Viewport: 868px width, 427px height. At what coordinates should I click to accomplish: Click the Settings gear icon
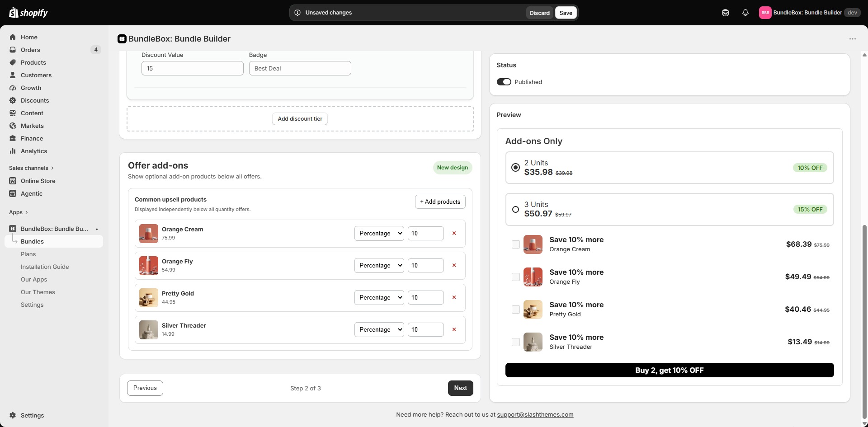click(x=13, y=415)
